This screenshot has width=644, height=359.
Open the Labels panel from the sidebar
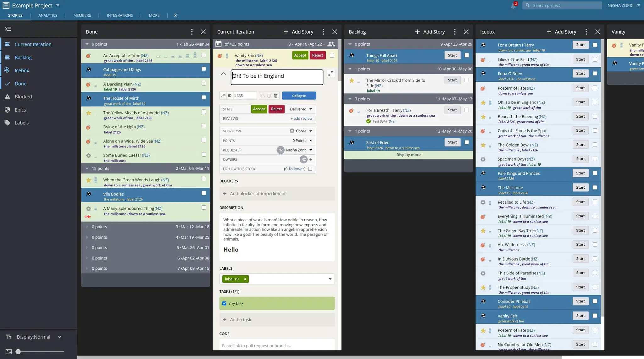[22, 123]
